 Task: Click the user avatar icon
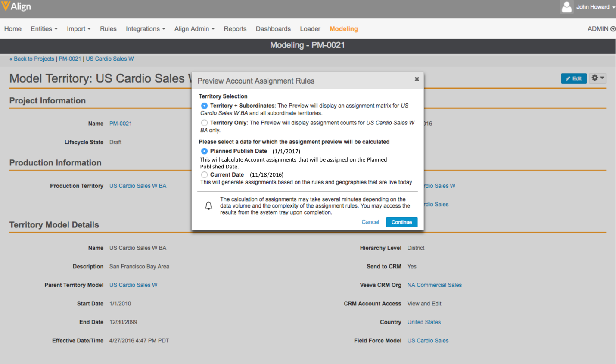click(566, 7)
